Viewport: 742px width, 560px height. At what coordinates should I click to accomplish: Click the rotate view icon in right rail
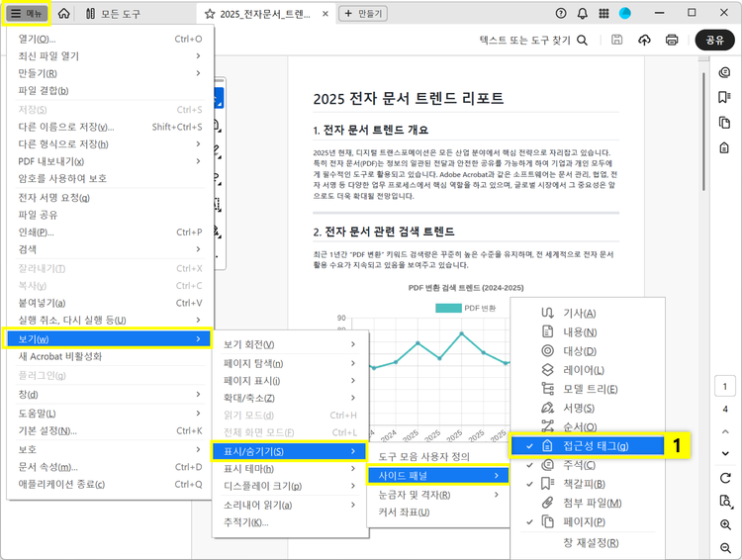point(725,478)
